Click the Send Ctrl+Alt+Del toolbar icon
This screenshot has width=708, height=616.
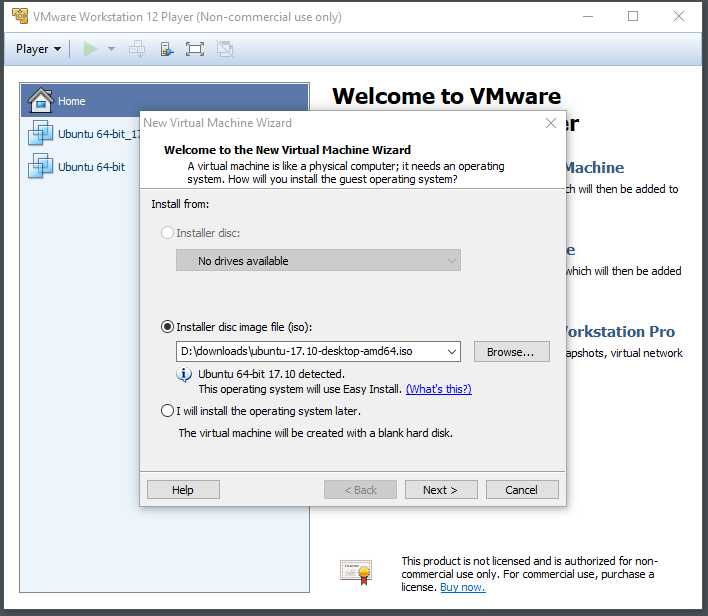pyautogui.click(x=137, y=49)
